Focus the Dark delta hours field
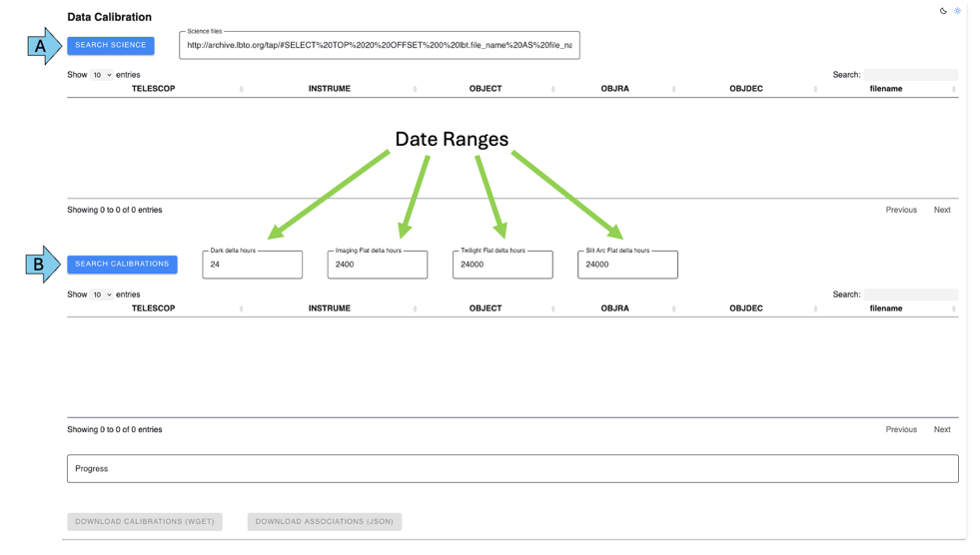The image size is (980, 555). tap(252, 265)
